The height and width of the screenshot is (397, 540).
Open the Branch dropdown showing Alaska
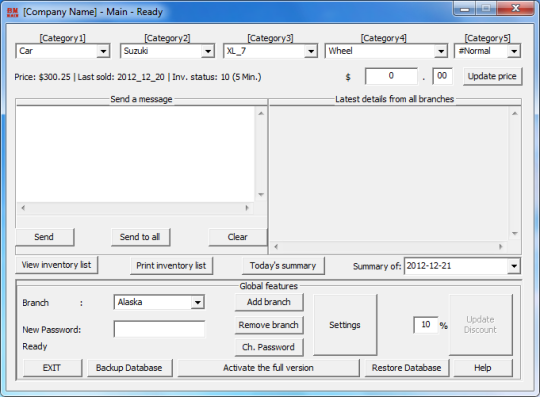tap(159, 302)
